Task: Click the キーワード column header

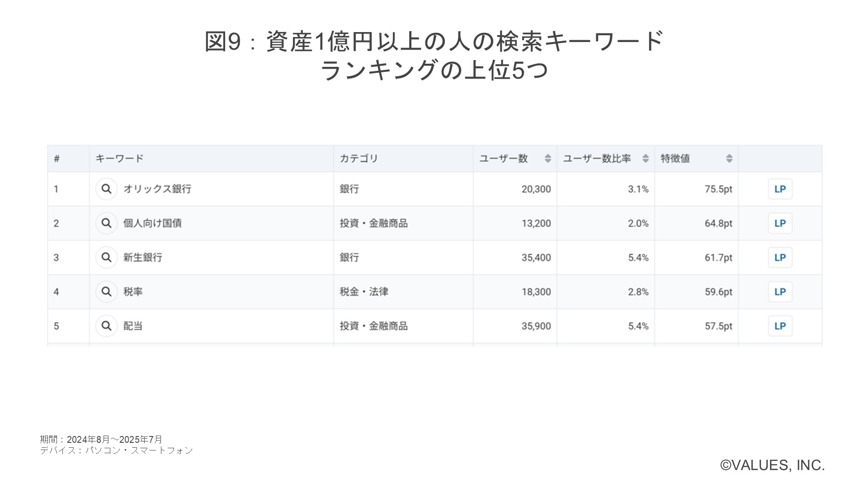Action: [x=120, y=159]
